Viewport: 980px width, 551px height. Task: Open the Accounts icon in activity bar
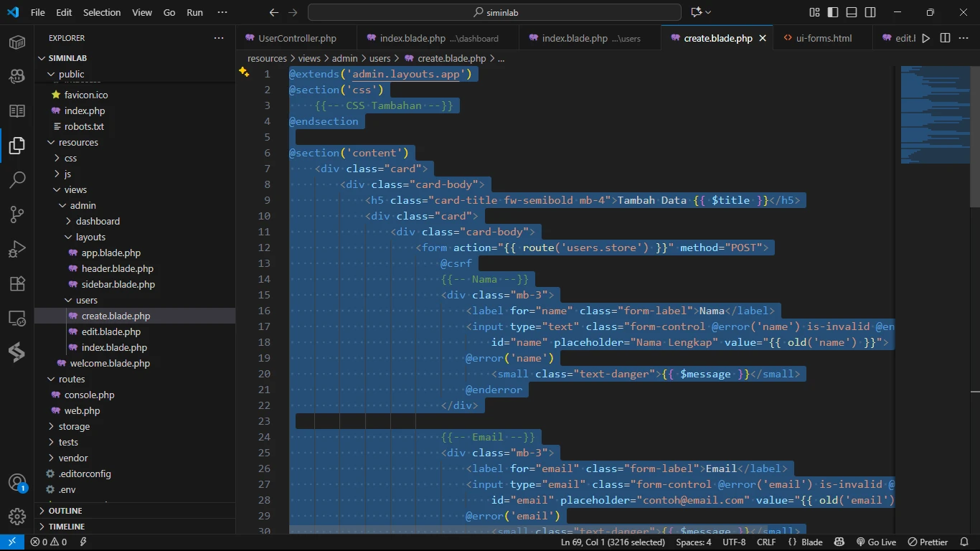pos(17,483)
